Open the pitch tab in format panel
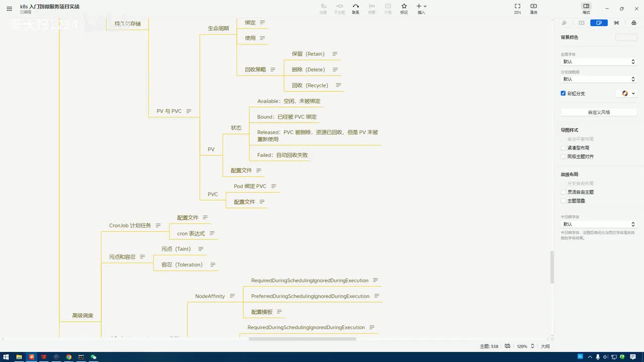This screenshot has height=362, width=644. [x=582, y=23]
